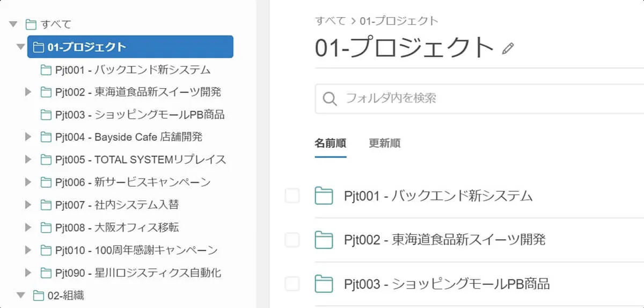Select the 名前順 sort tab
The image size is (644, 308).
tap(330, 144)
